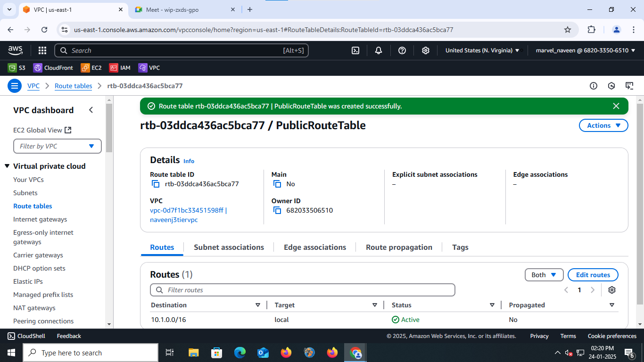Screen dimensions: 644x362
Task: Switch to the Routes tab
Action: (x=162, y=247)
